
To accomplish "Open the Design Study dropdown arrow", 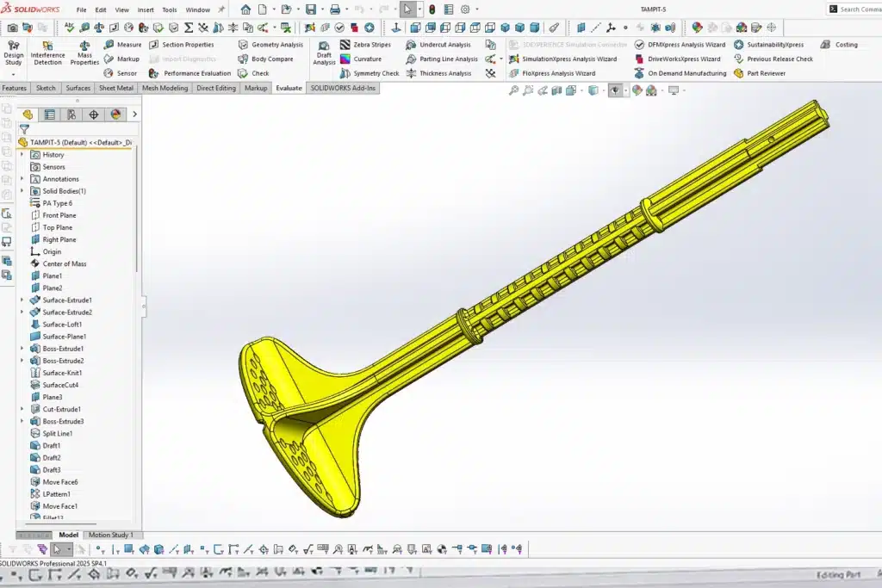I will [14, 74].
